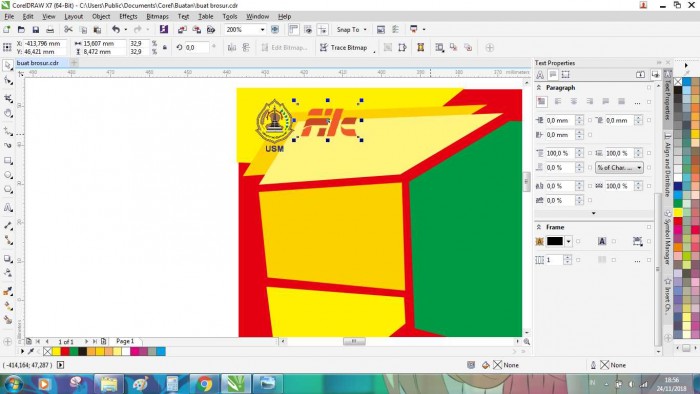Open the % of Char. height dropdown
This screenshot has width=700, height=394.
620,167
